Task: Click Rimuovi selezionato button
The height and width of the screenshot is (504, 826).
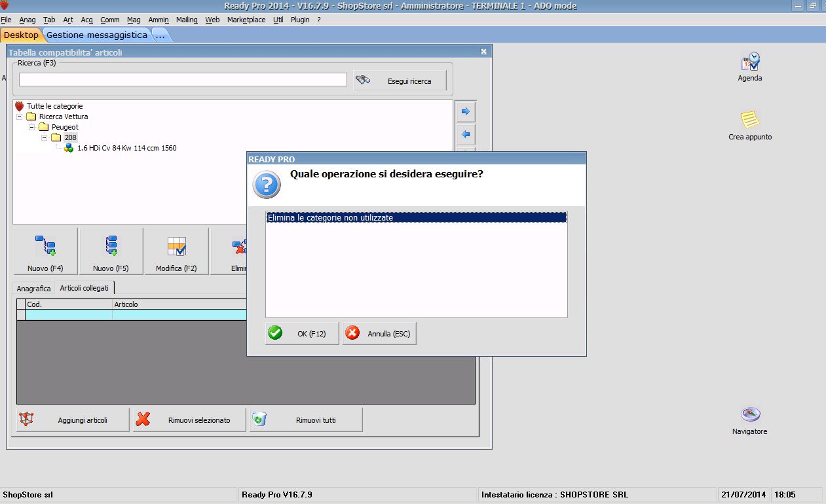Action: tap(189, 420)
